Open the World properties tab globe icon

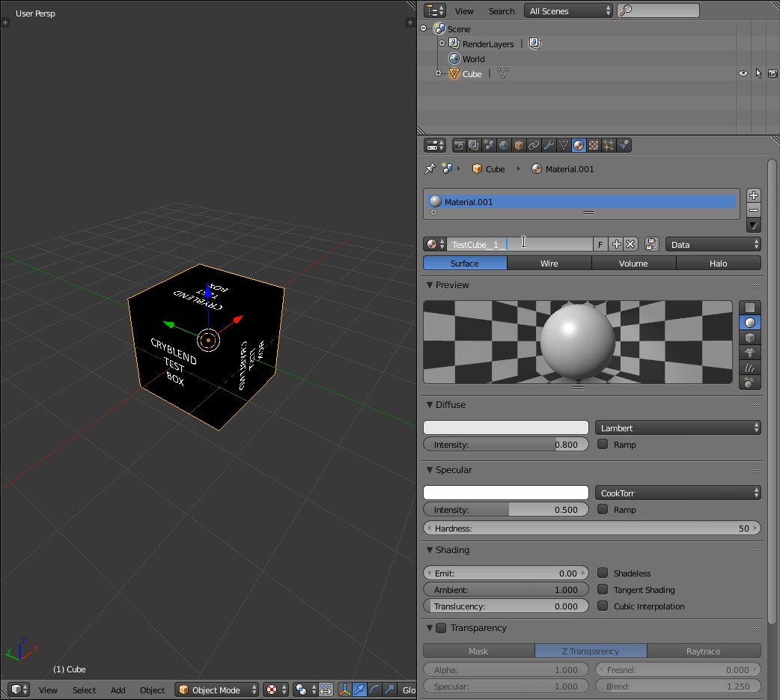coord(504,145)
